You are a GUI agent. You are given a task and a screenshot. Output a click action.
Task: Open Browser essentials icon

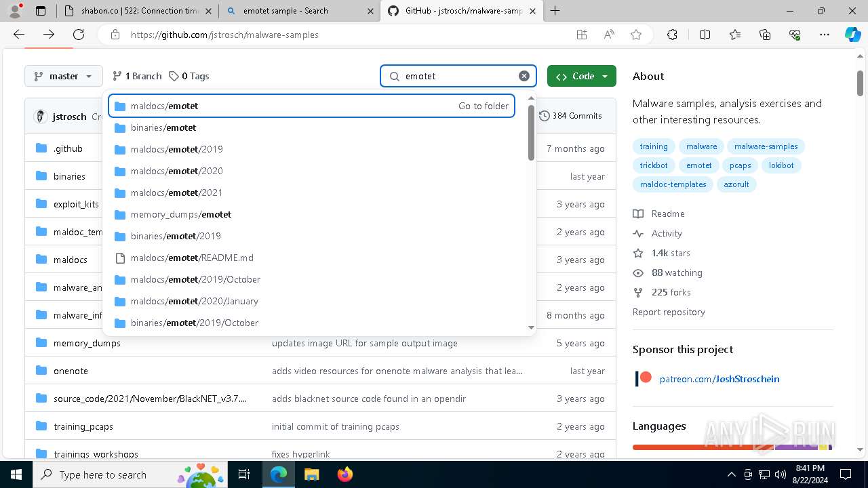point(795,35)
